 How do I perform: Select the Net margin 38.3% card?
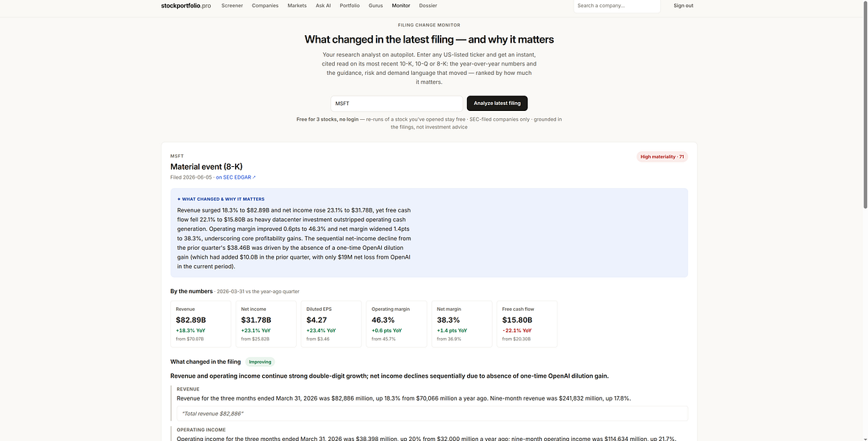[462, 324]
